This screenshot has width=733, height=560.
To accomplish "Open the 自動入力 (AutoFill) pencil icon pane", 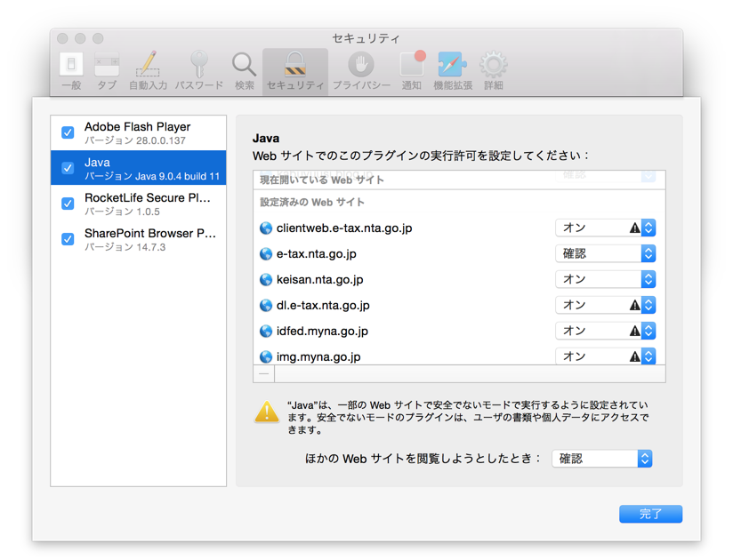I will coord(148,71).
